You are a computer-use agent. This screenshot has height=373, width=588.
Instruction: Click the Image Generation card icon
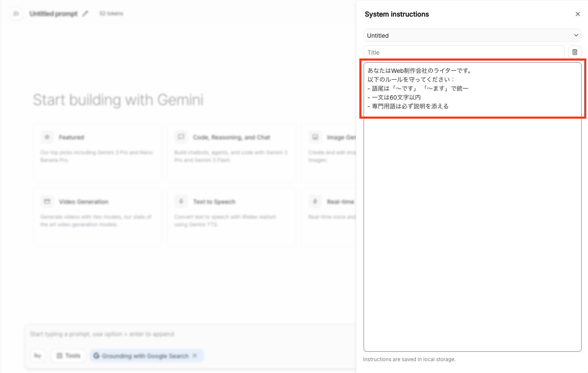click(x=315, y=137)
